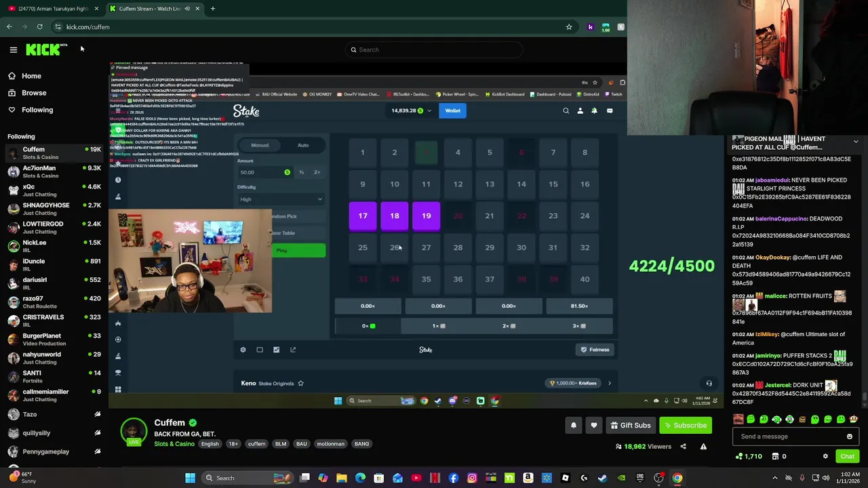Deselect Keno tile 19
The height and width of the screenshot is (488, 868).
pos(426,216)
